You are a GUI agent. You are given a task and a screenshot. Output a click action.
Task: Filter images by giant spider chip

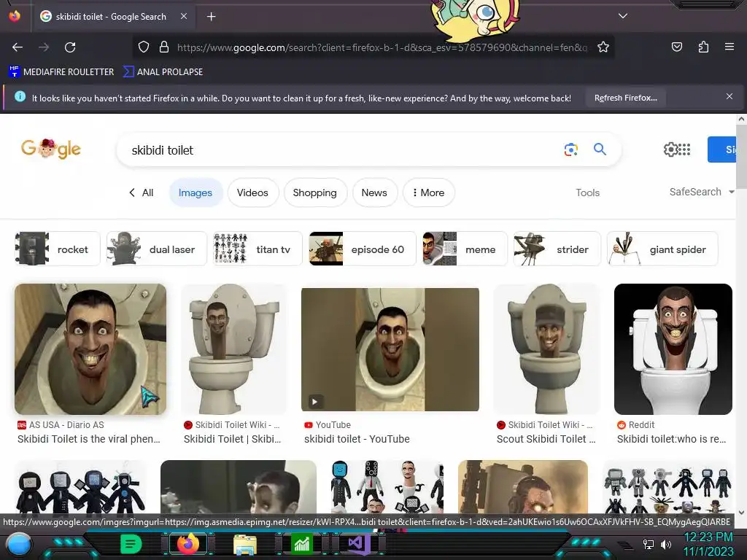tap(662, 249)
